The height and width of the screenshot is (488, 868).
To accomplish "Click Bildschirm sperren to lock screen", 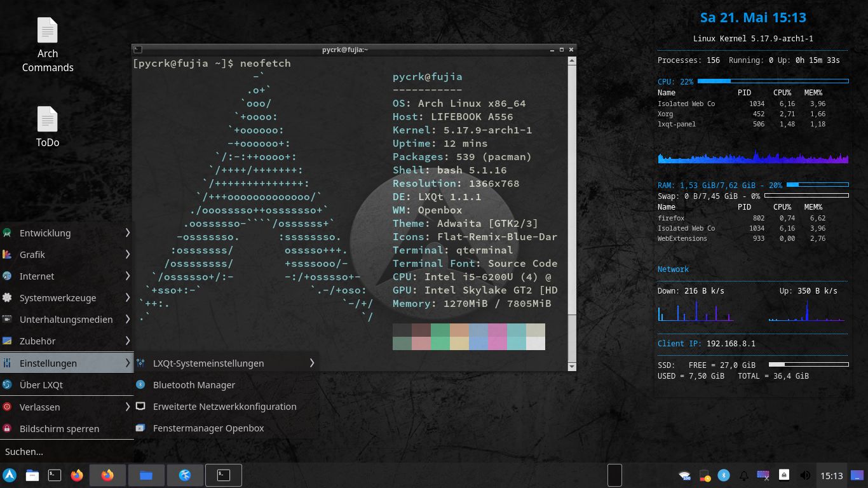I will click(x=59, y=429).
